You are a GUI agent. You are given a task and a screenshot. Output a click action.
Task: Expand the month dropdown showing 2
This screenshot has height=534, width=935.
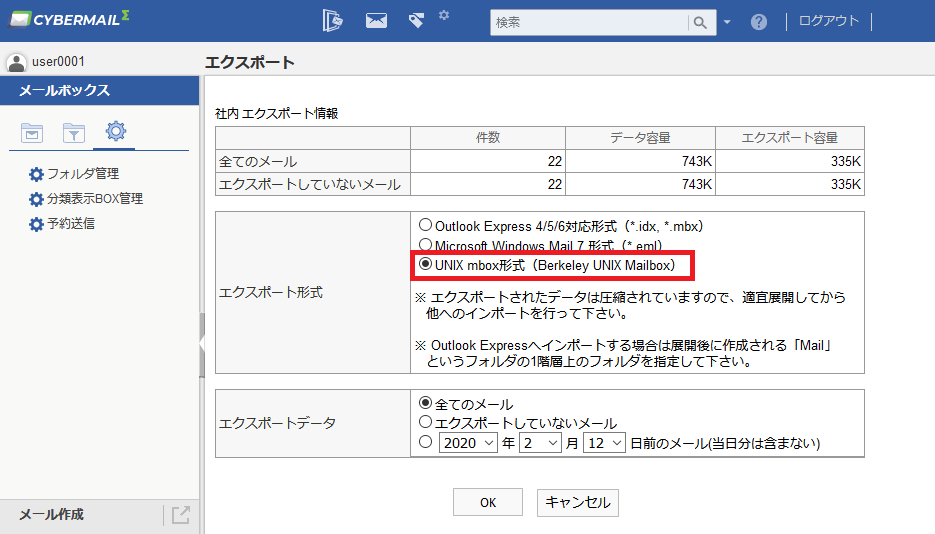(x=540, y=443)
